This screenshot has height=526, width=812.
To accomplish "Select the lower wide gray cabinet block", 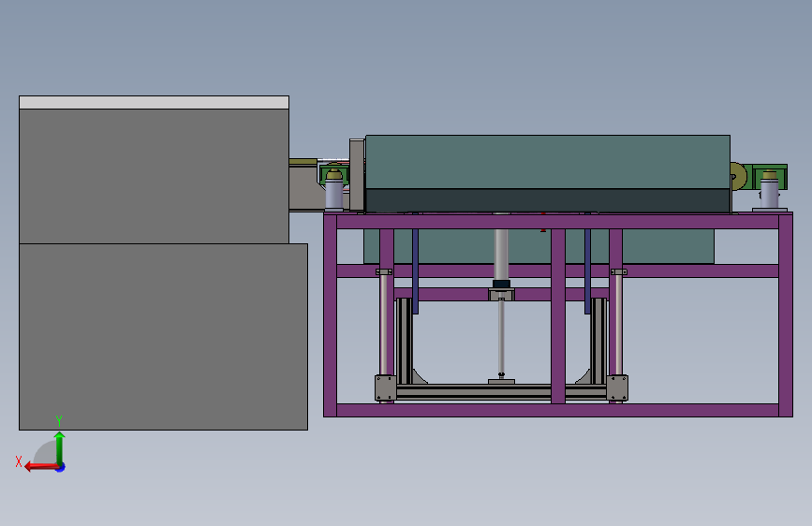I will (x=163, y=337).
